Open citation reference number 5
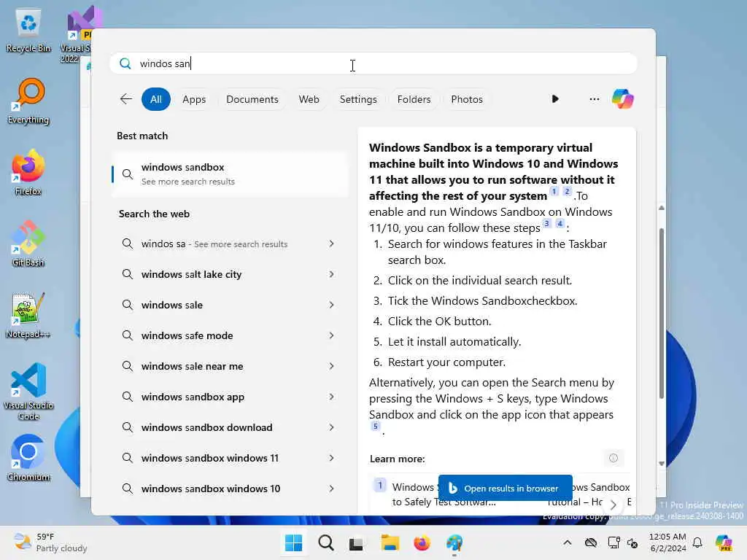The image size is (747, 560). click(376, 426)
